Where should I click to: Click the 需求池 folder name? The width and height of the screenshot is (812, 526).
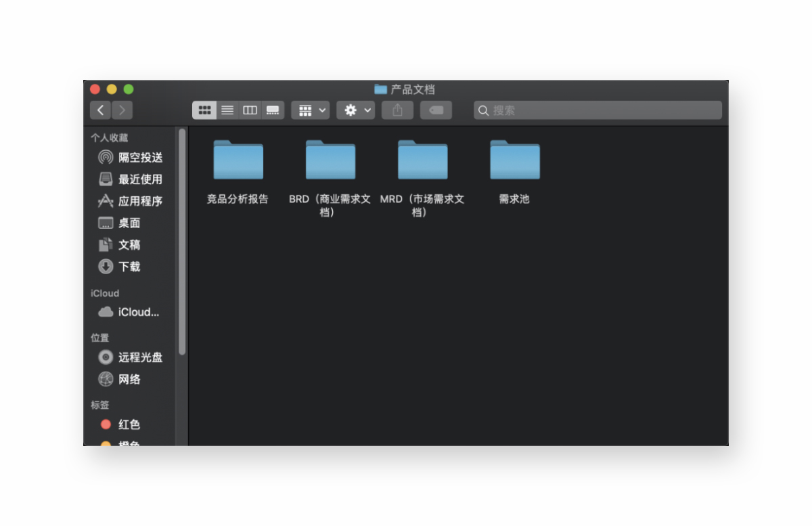pos(514,199)
